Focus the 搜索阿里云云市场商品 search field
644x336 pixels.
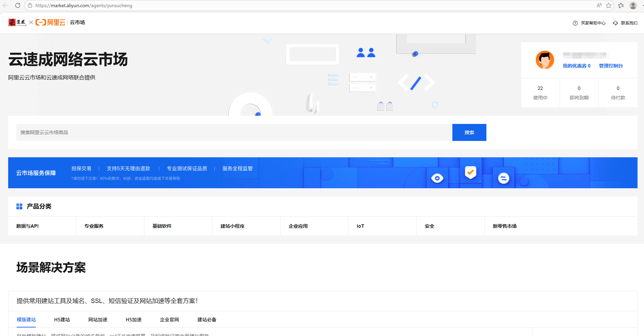tap(234, 132)
